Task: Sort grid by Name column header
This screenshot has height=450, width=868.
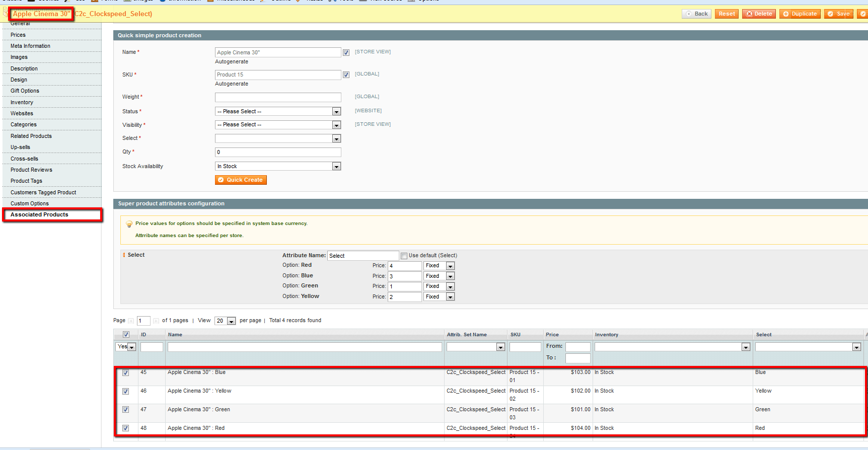Action: (175, 335)
